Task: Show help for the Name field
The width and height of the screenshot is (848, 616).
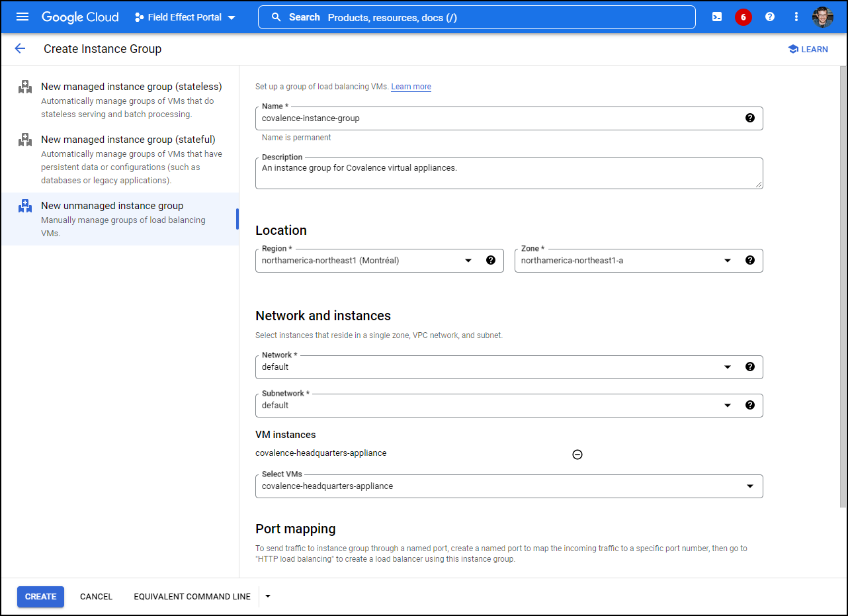Action: pyautogui.click(x=750, y=118)
